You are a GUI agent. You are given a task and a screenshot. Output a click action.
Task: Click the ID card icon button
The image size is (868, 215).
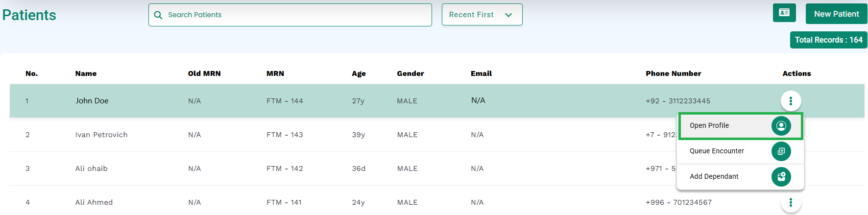784,13
